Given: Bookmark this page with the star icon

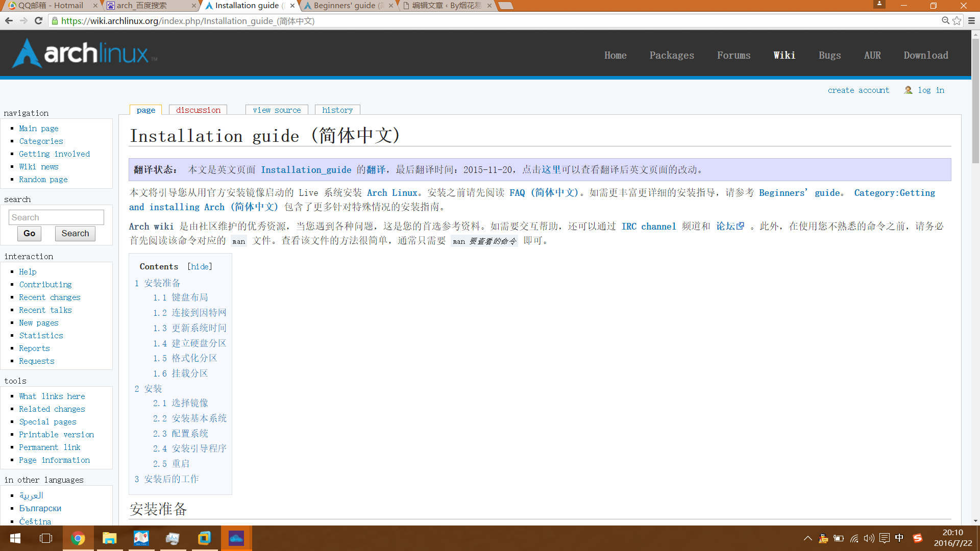Looking at the screenshot, I should pyautogui.click(x=957, y=21).
